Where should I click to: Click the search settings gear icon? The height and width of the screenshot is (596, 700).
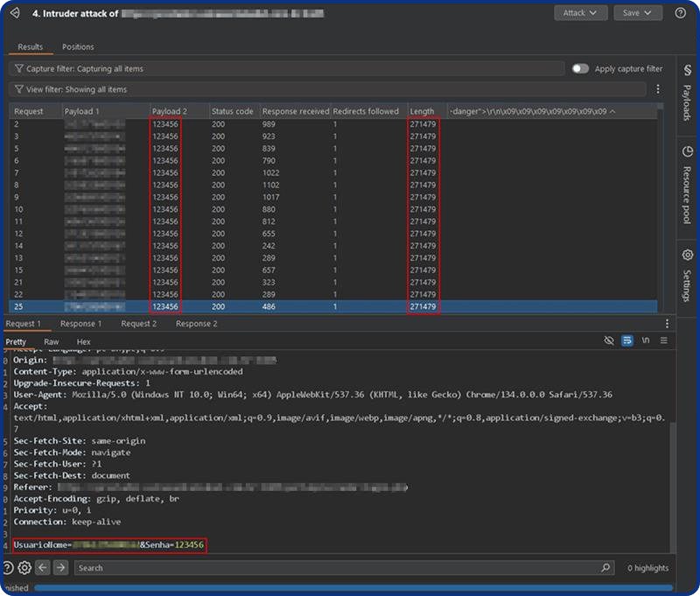(24, 568)
